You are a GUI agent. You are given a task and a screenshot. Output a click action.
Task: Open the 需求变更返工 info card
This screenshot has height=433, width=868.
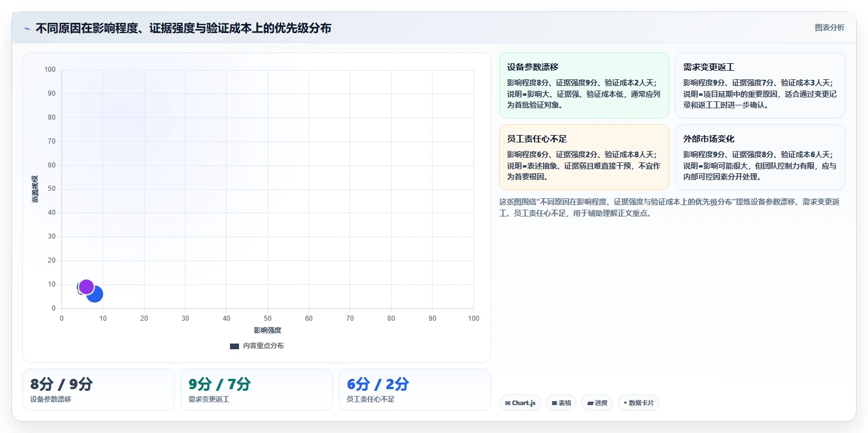[x=760, y=85]
